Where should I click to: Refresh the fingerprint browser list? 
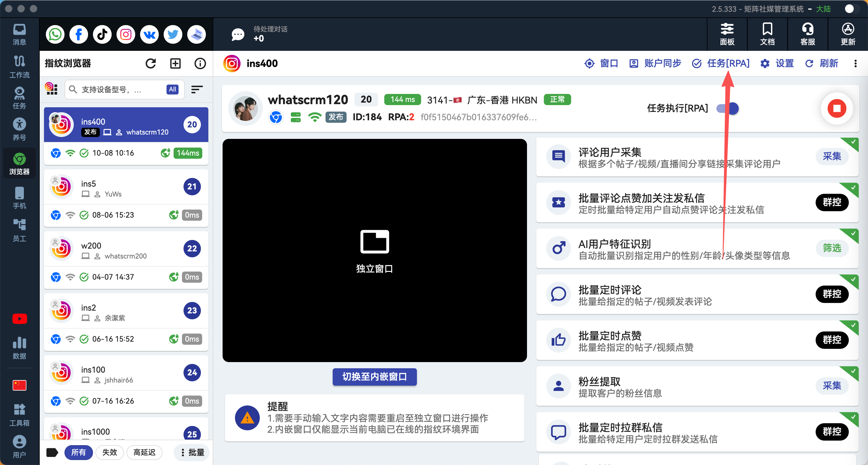click(x=151, y=63)
